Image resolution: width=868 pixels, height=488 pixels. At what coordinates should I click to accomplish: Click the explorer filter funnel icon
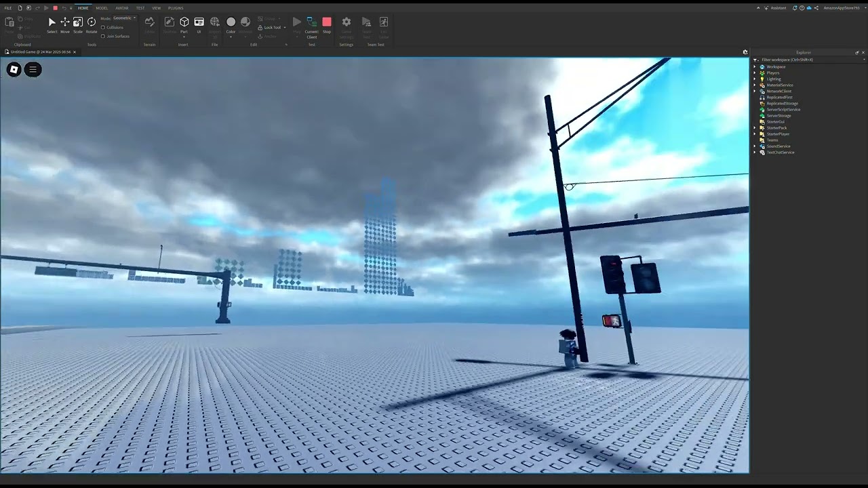point(755,60)
